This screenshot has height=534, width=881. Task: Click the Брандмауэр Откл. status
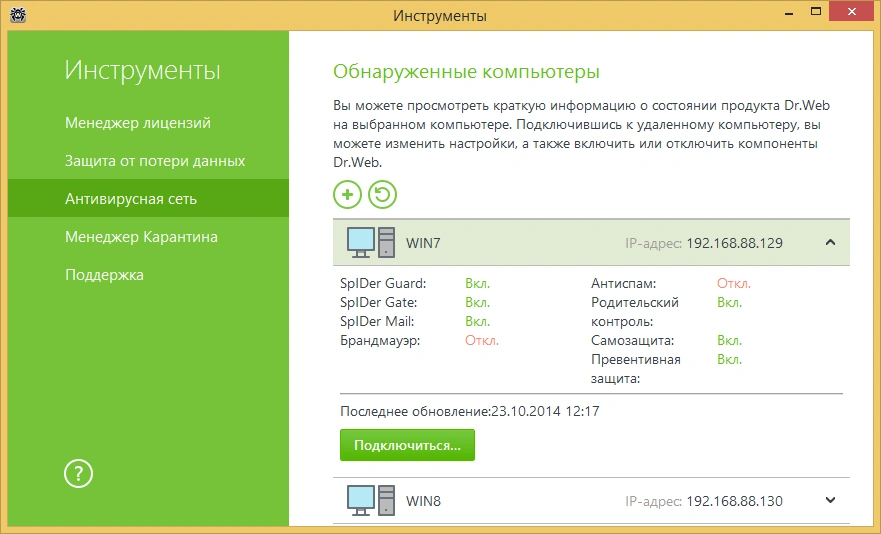481,340
